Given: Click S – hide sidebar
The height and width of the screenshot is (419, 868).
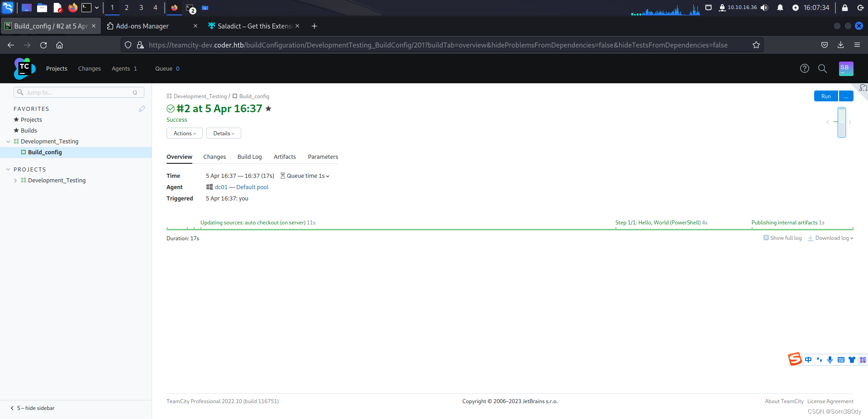Looking at the screenshot, I should 33,408.
